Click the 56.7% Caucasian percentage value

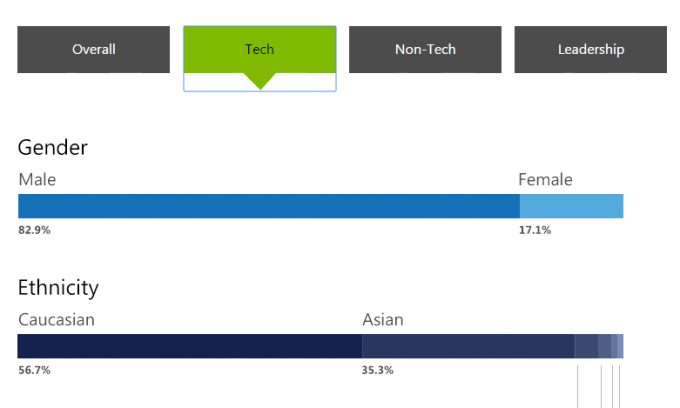(34, 370)
